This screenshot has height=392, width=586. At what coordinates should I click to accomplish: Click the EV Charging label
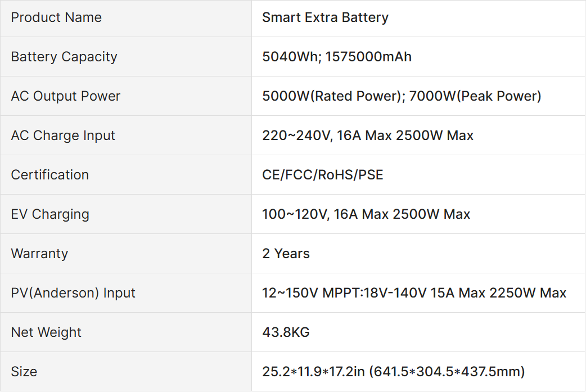coord(50,214)
